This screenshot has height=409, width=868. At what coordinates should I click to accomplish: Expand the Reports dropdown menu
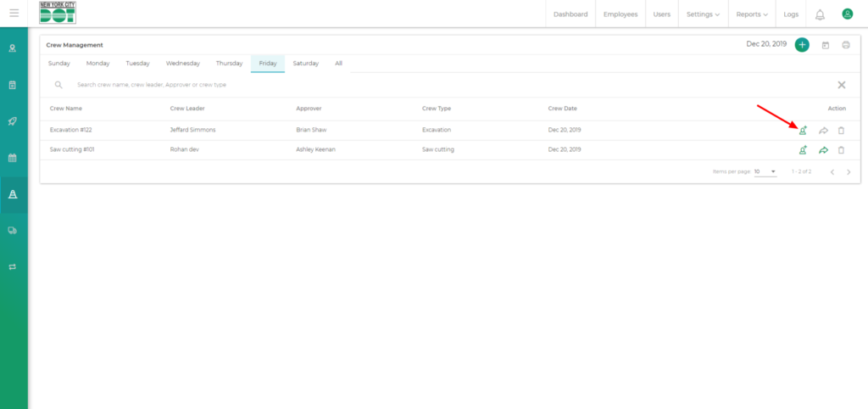[752, 14]
